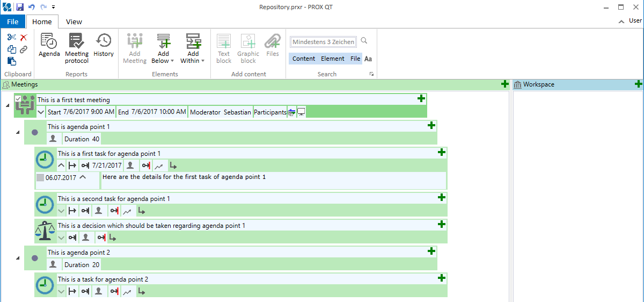Click the presentation screen icon in meeting row
This screenshot has width=644, height=302.
click(301, 112)
